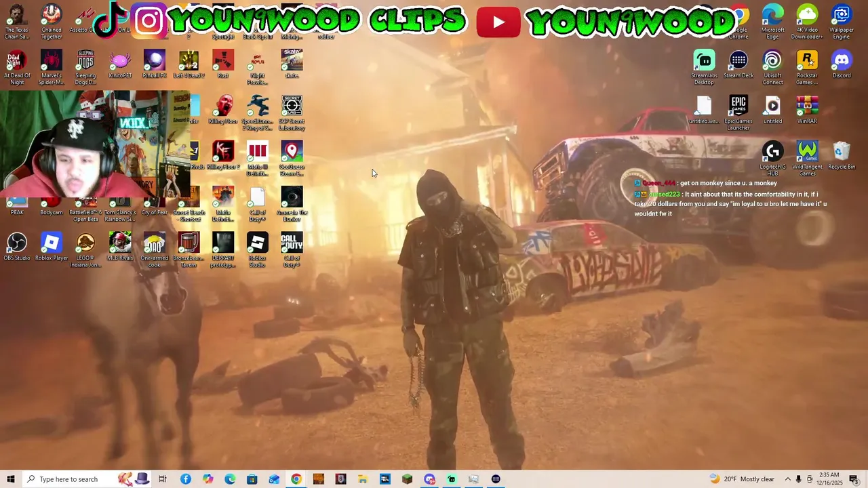This screenshot has height=488, width=868.
Task: Select LEGO Indiana Jones desktop icon
Action: [x=85, y=249]
